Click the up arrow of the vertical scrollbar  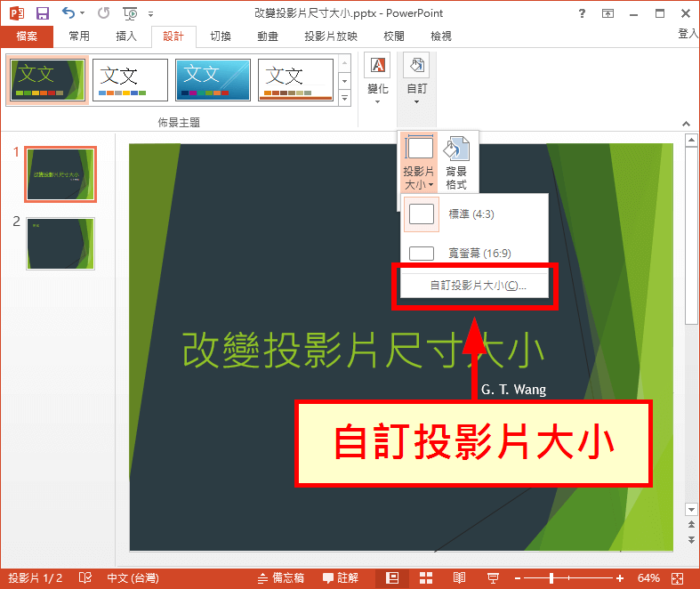tap(691, 141)
